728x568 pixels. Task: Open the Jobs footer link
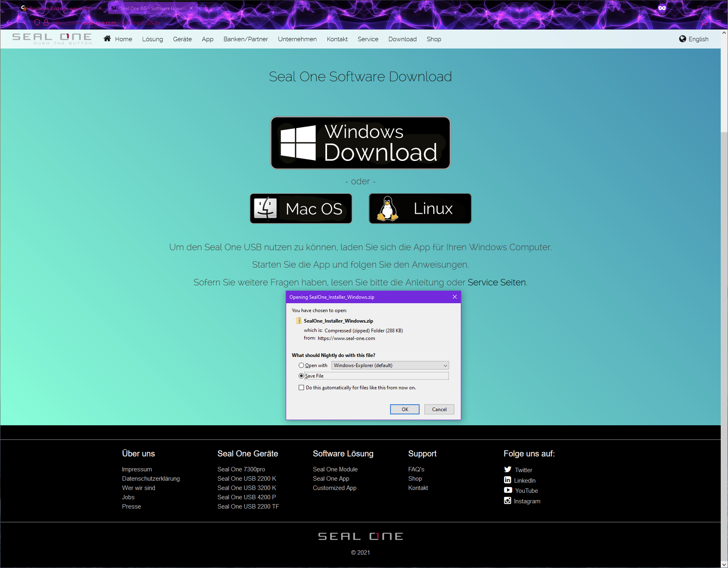point(128,497)
